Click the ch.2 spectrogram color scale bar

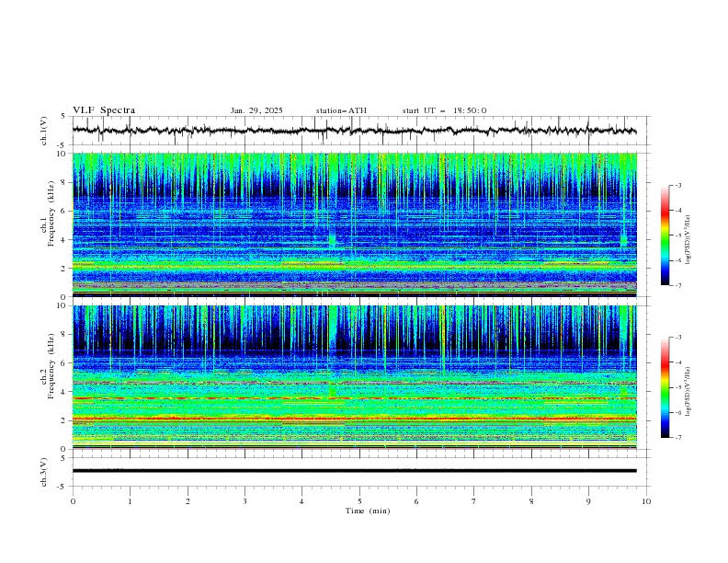pos(665,387)
